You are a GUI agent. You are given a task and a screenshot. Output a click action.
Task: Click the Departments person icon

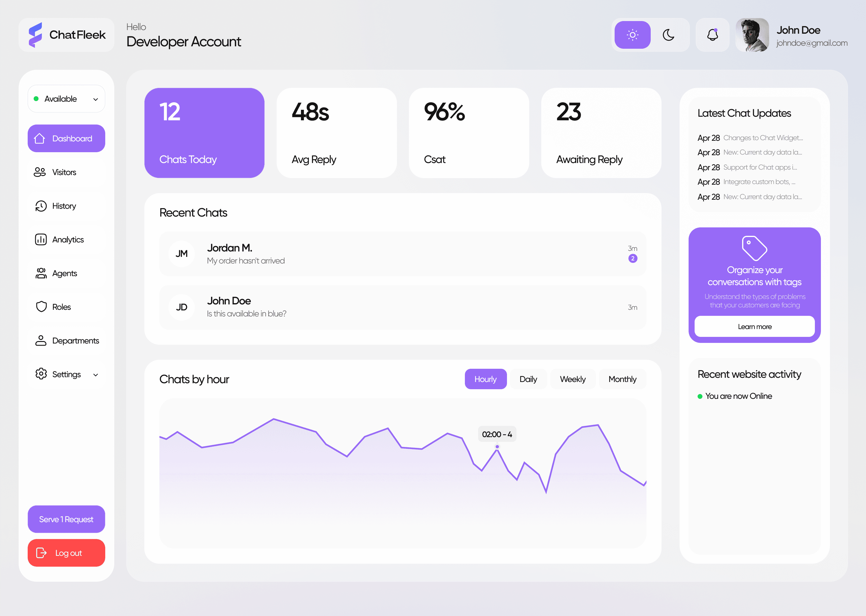click(41, 340)
